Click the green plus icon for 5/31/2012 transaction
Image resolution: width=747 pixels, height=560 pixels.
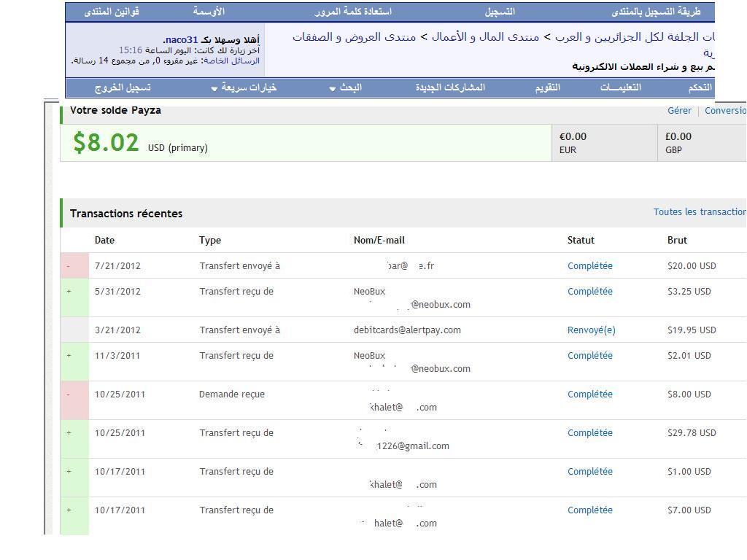click(x=69, y=292)
